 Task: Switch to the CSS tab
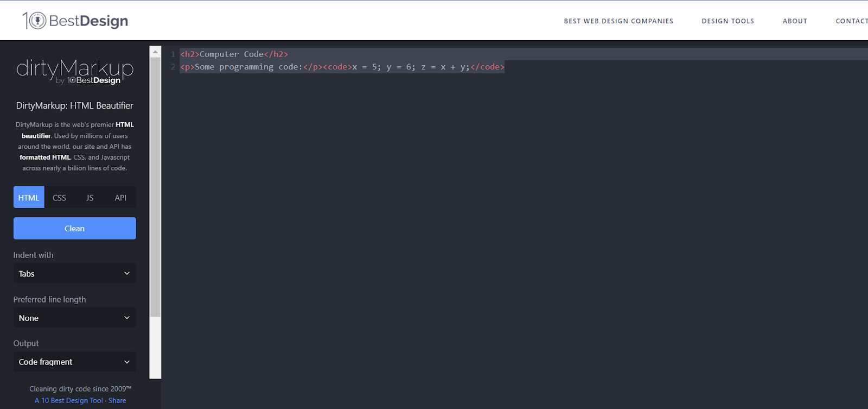coord(59,197)
